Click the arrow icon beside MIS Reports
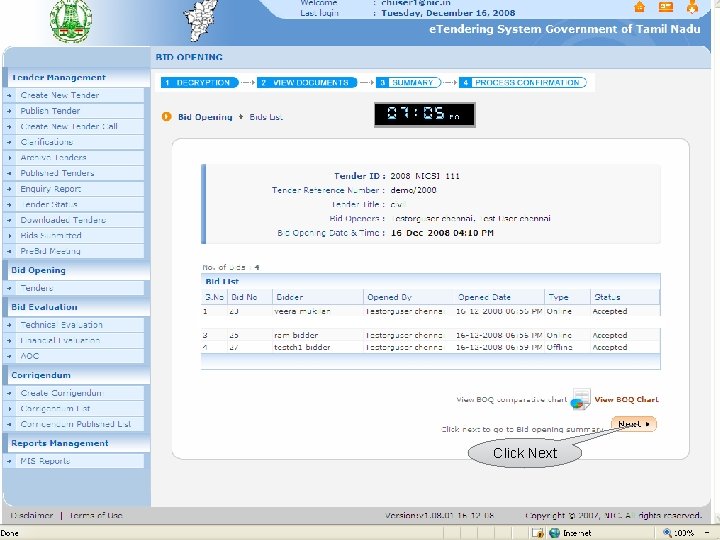 click(9, 461)
